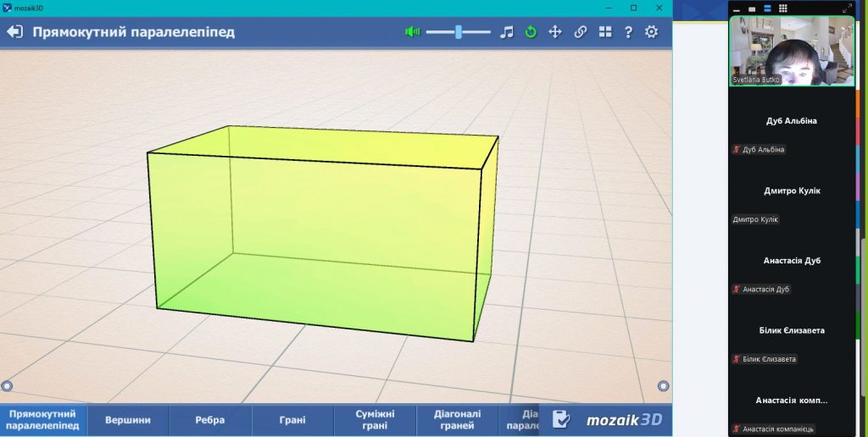Open help via the question mark icon

(x=628, y=32)
